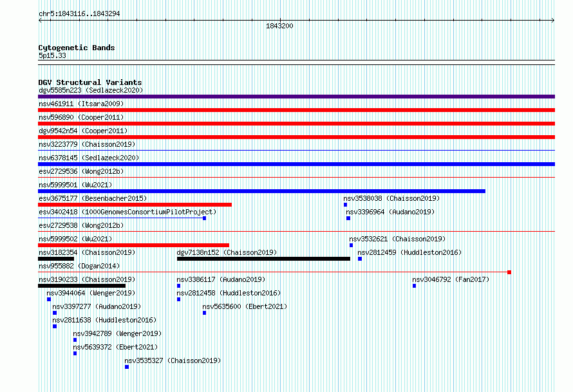
Task: Select the red nsv5999502 variant bar
Action: pos(133,245)
